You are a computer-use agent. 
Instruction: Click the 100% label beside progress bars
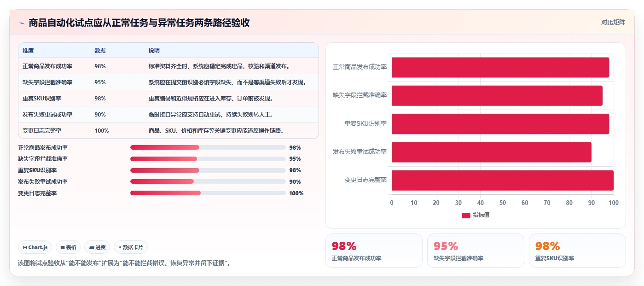pos(296,193)
